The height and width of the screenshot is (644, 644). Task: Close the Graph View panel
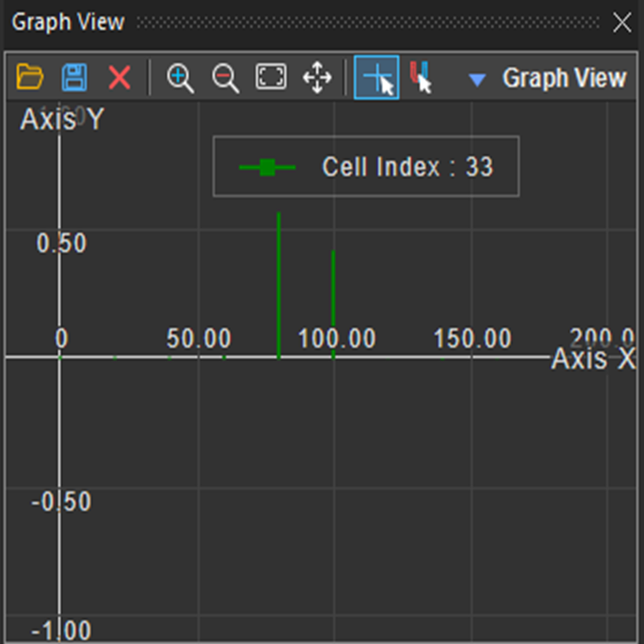[x=622, y=22]
